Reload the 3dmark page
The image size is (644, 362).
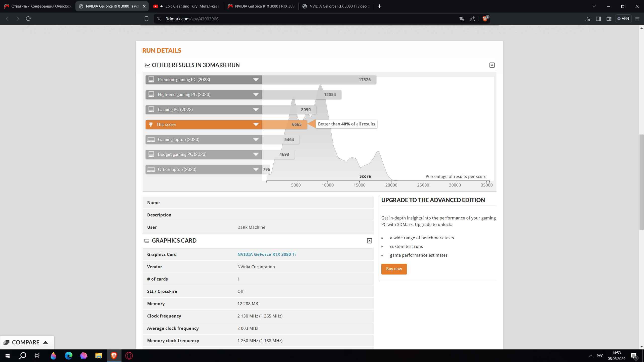point(28,19)
